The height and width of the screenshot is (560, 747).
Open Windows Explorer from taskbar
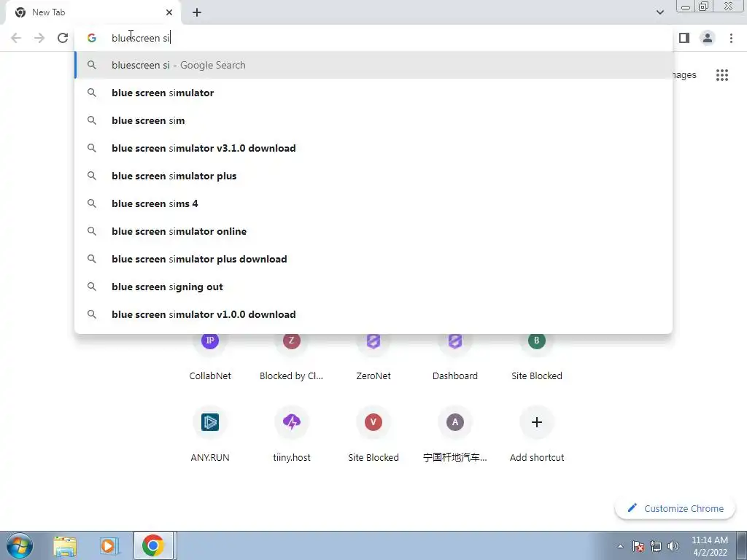(x=65, y=545)
